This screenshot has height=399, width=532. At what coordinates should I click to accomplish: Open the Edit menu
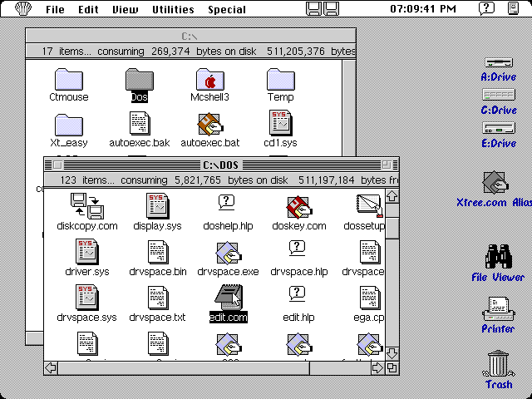point(88,9)
